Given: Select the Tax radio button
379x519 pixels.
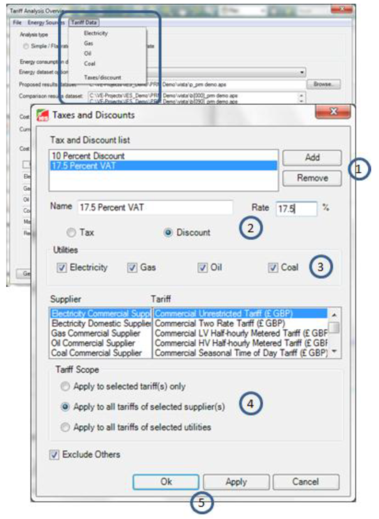Looking at the screenshot, I should point(71,232).
